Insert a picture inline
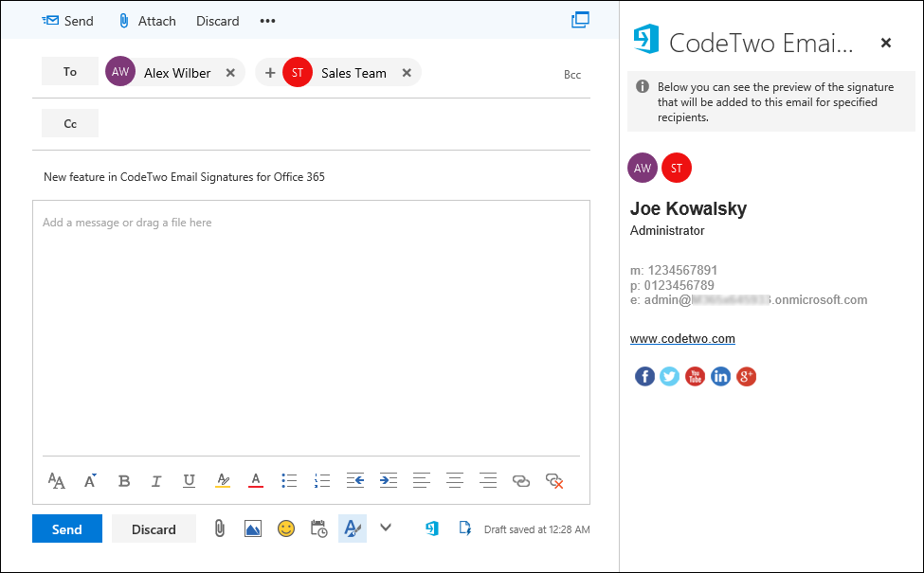The image size is (924, 573). click(x=253, y=528)
